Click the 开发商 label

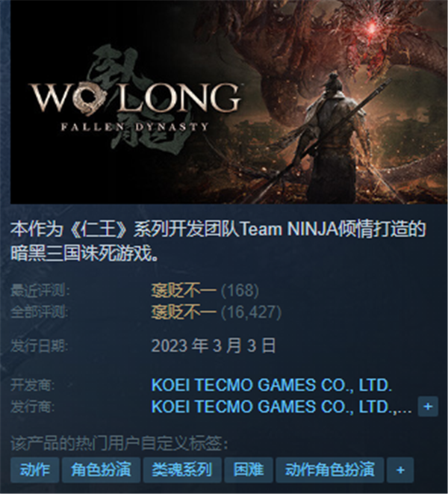[32, 385]
